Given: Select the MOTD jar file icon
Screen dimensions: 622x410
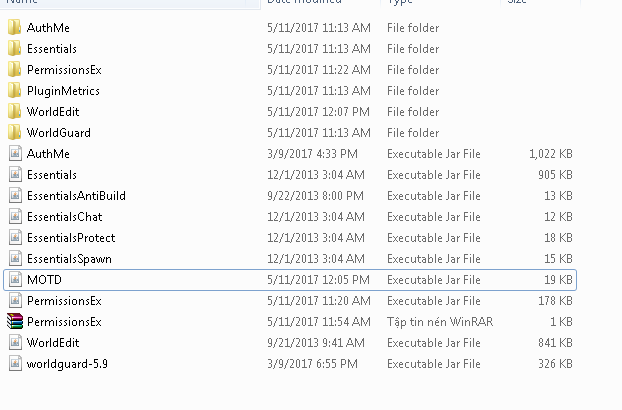Looking at the screenshot, I should click(x=14, y=280).
